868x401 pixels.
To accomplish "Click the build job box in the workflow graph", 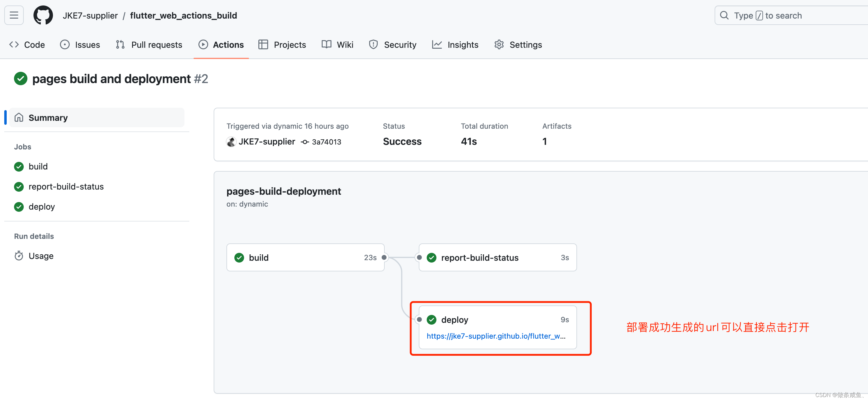I will coord(305,257).
